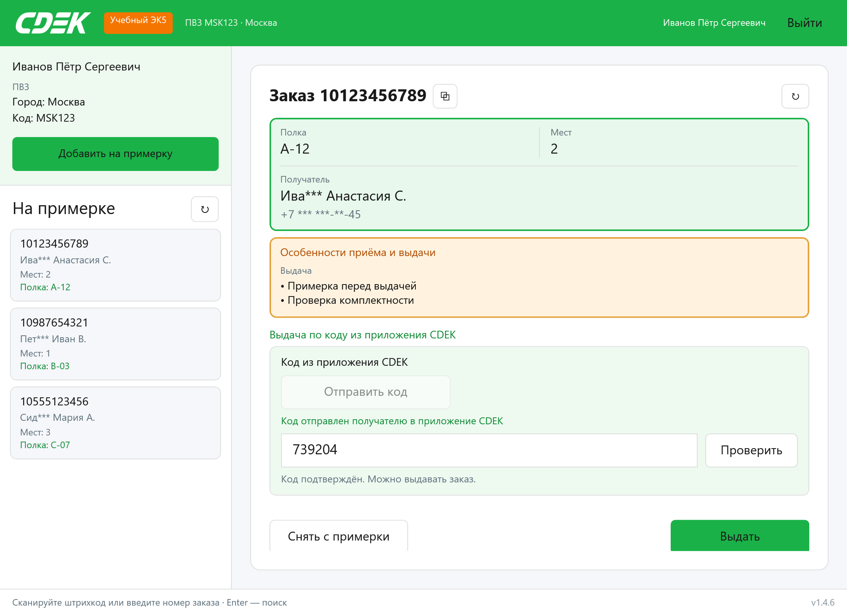Click footer hint «Сканируйте штрихкод…»
This screenshot has height=616, width=847.
click(149, 603)
